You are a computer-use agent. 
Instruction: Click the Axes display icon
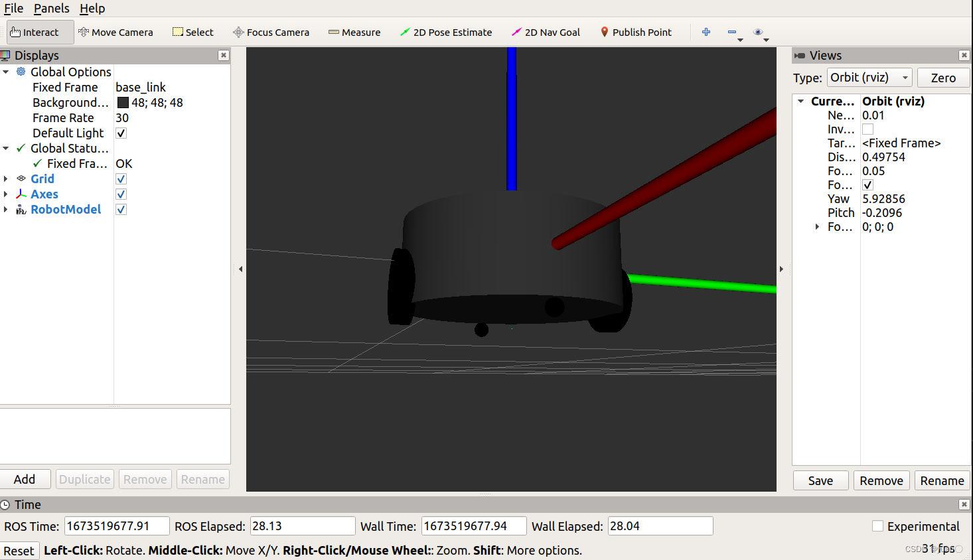tap(21, 194)
